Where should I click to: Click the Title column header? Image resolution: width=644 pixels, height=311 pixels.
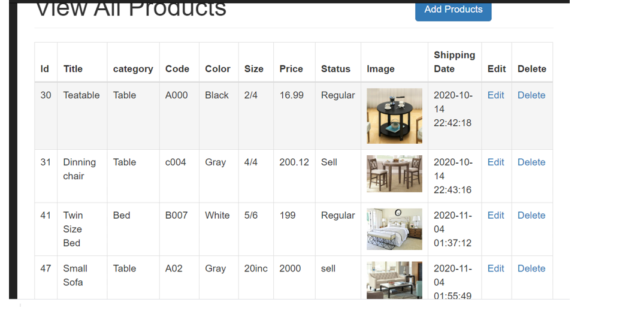point(73,69)
